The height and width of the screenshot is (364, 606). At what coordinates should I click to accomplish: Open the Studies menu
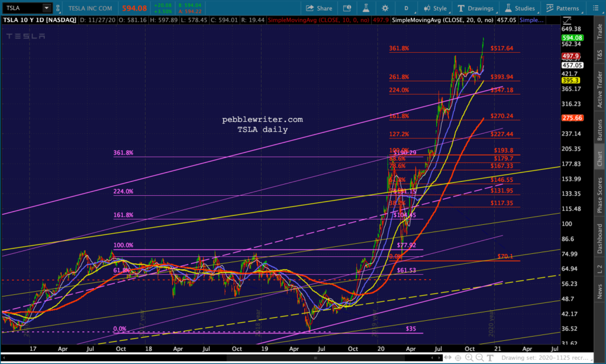click(520, 8)
